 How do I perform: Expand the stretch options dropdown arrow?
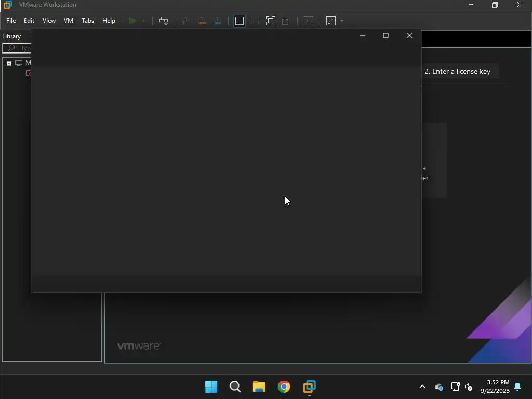pos(342,21)
